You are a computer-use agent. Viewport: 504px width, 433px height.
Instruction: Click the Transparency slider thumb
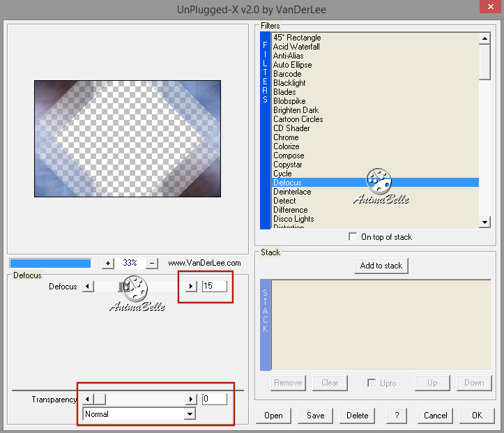coord(99,400)
